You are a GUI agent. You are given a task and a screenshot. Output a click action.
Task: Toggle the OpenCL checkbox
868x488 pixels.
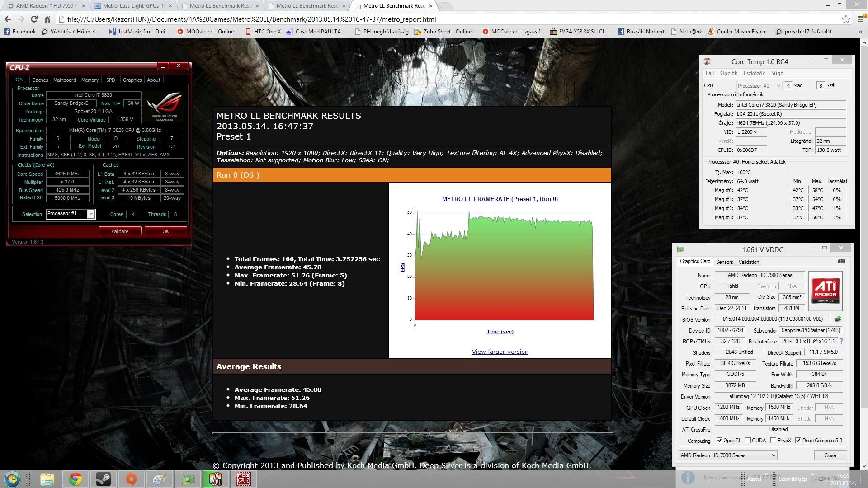coord(719,441)
